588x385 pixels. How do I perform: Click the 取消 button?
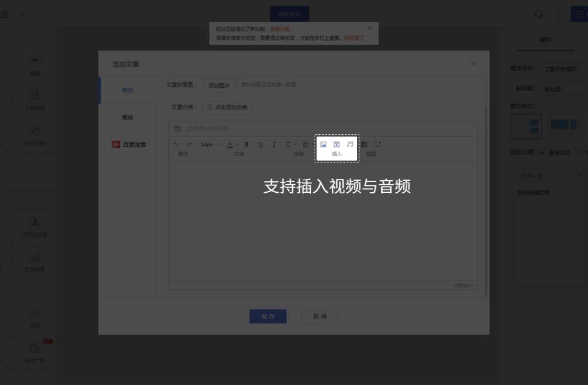[x=320, y=316]
